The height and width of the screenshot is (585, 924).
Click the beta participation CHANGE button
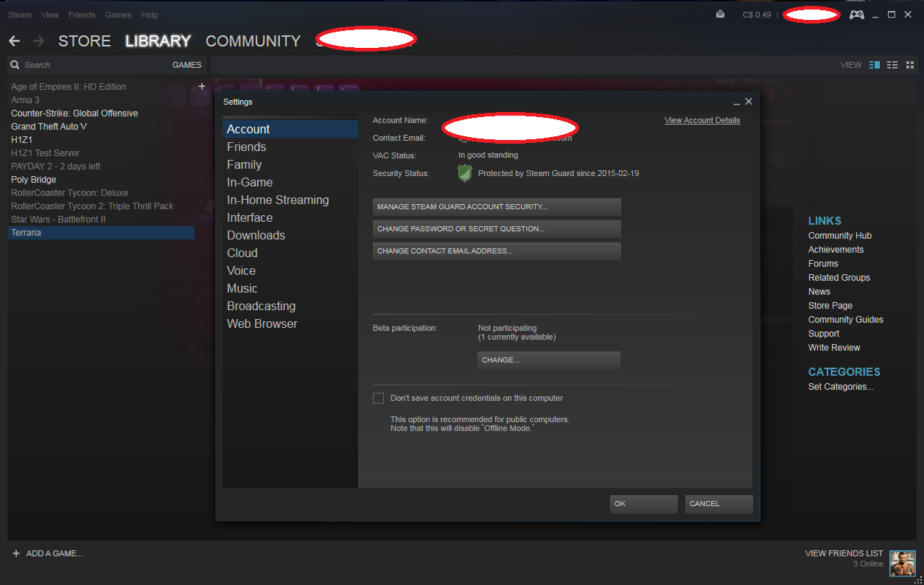pyautogui.click(x=549, y=360)
